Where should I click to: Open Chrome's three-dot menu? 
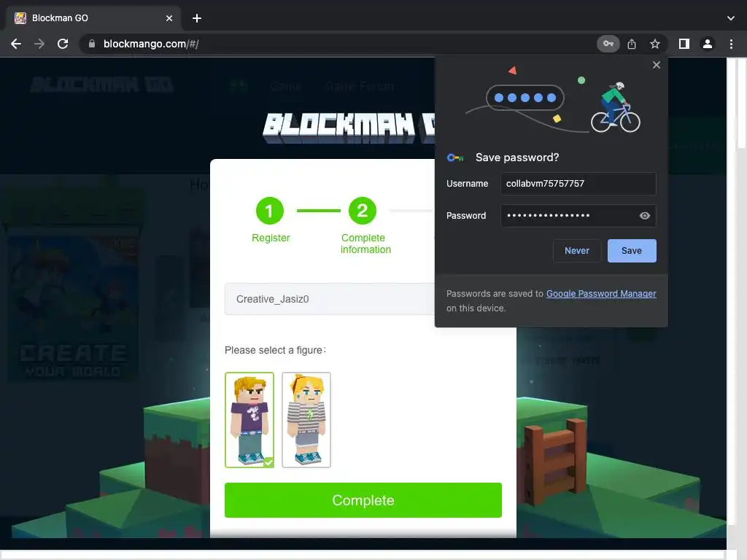pos(731,44)
